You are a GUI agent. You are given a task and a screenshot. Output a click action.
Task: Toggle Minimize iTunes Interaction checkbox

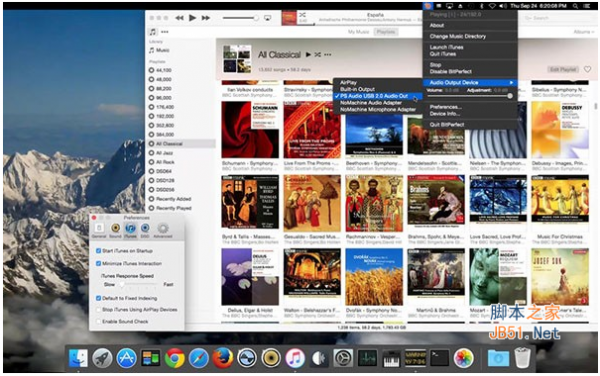click(x=98, y=264)
